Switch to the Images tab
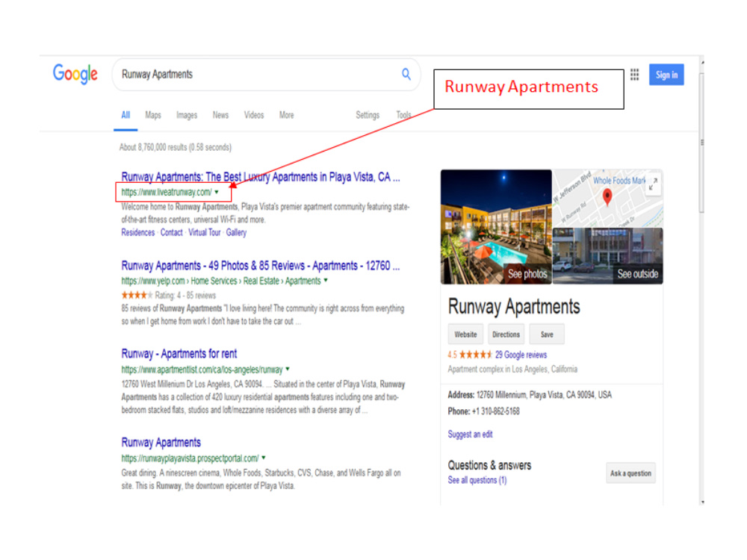The width and height of the screenshot is (747, 560). pos(186,115)
